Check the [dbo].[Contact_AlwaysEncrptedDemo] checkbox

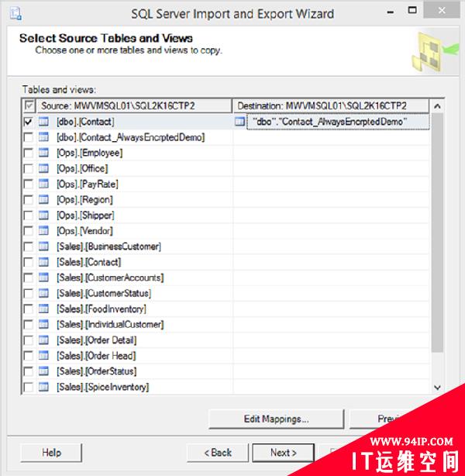point(29,137)
